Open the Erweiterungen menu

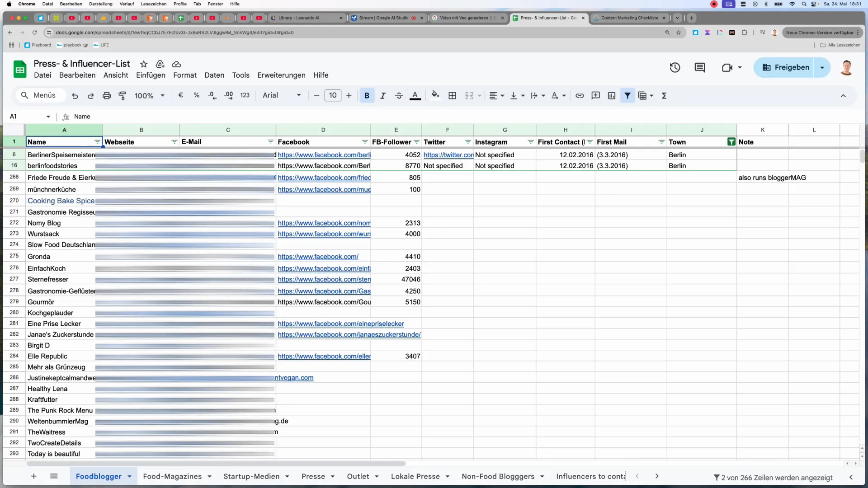tap(281, 75)
